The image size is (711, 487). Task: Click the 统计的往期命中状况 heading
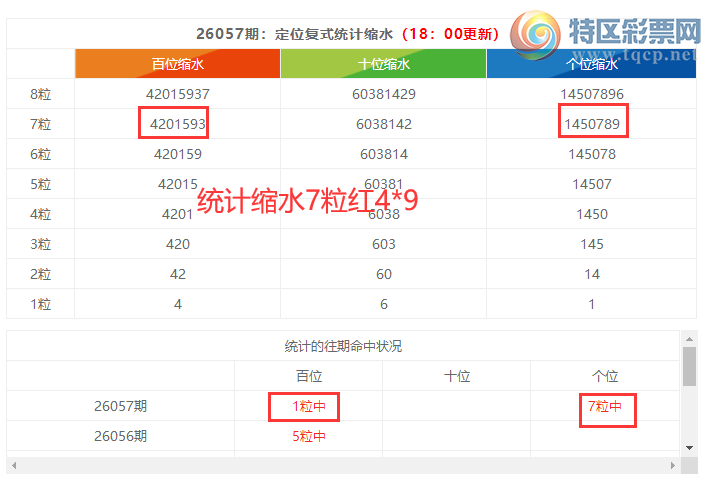coord(343,346)
